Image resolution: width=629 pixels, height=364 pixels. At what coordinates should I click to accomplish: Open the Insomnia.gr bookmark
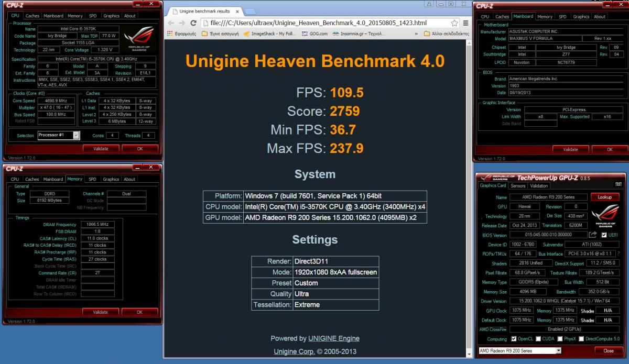[x=359, y=34]
